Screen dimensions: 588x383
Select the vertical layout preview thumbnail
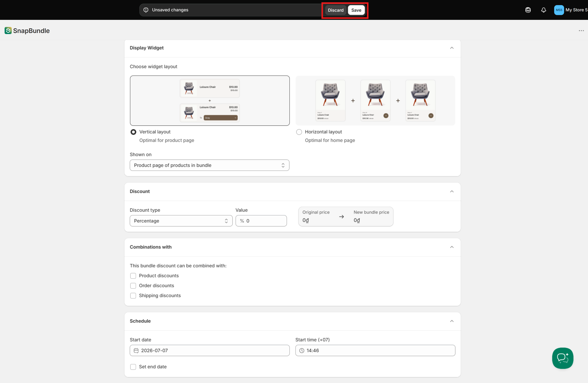pyautogui.click(x=210, y=101)
